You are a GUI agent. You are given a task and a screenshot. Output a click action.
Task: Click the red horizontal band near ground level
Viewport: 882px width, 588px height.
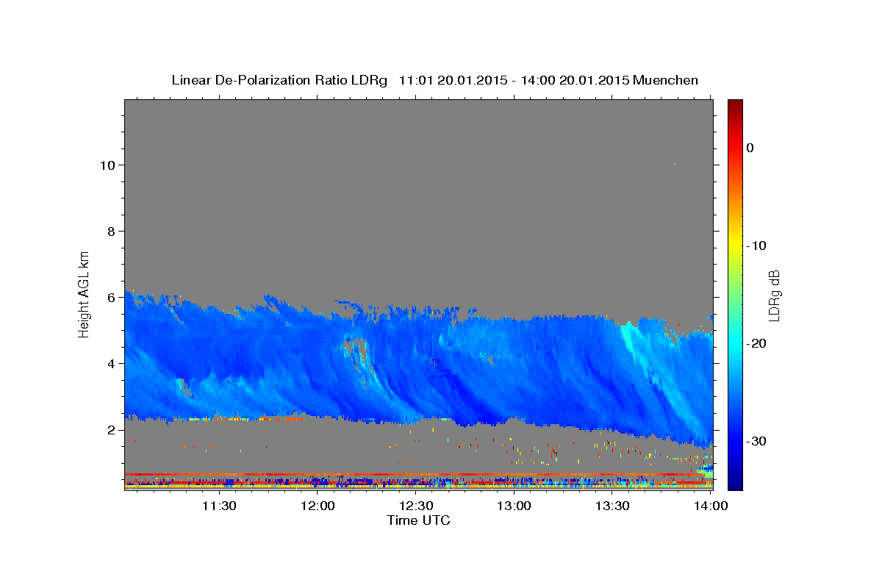(x=415, y=474)
